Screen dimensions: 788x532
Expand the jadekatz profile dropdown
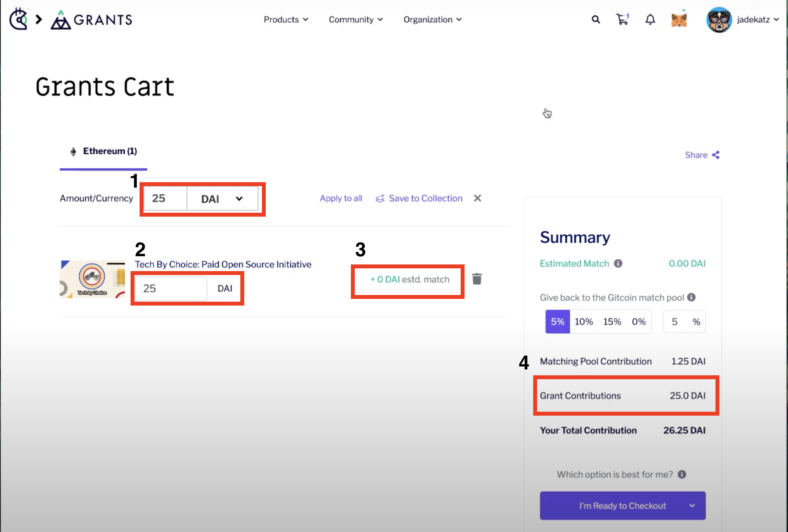pyautogui.click(x=757, y=20)
